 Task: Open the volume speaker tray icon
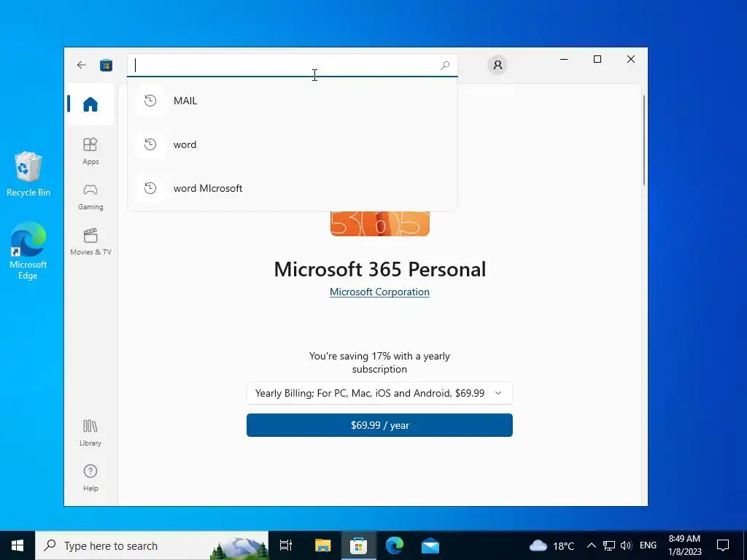coord(626,545)
